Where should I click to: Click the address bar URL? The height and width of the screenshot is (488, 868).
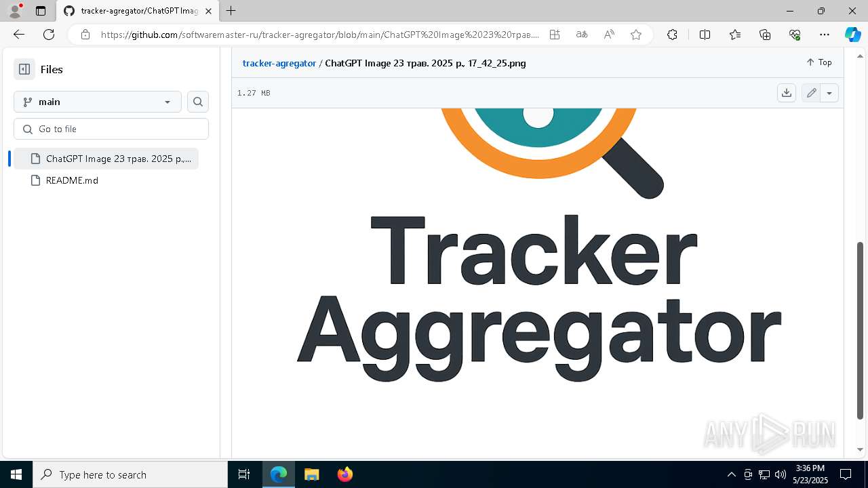(x=320, y=35)
